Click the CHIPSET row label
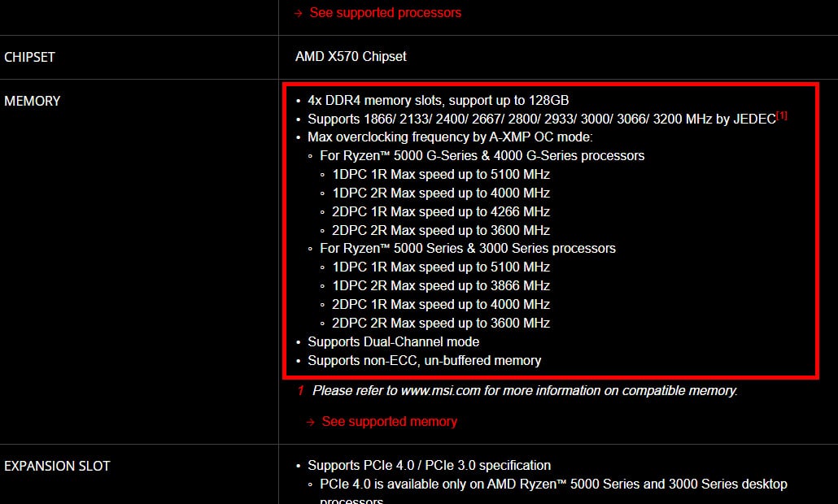The width and height of the screenshot is (838, 504). tap(29, 57)
